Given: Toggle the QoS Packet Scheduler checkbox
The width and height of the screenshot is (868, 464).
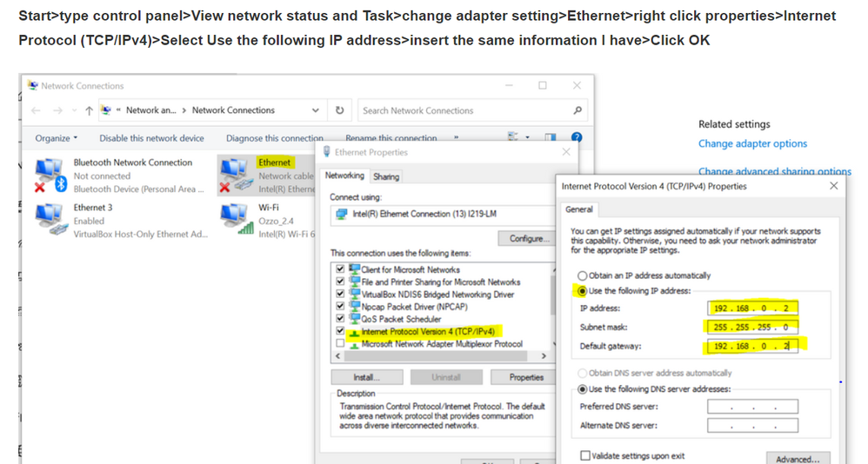Looking at the screenshot, I should pos(339,319).
